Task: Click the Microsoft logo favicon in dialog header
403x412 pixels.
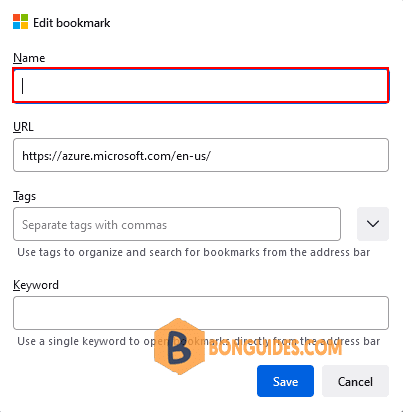Action: coord(20,22)
